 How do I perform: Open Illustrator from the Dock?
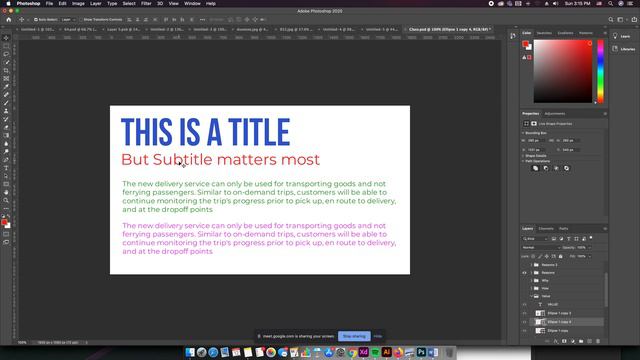[387, 352]
